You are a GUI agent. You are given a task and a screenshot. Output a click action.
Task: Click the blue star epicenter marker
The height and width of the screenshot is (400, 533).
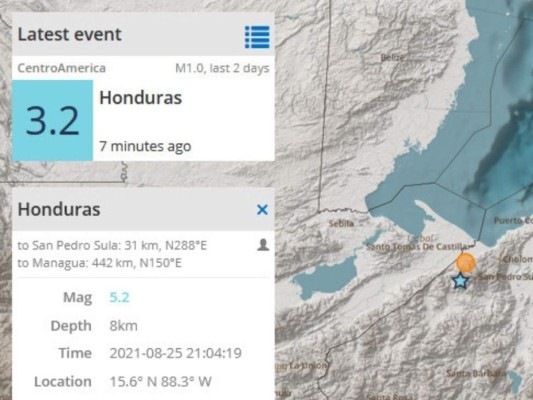click(460, 281)
